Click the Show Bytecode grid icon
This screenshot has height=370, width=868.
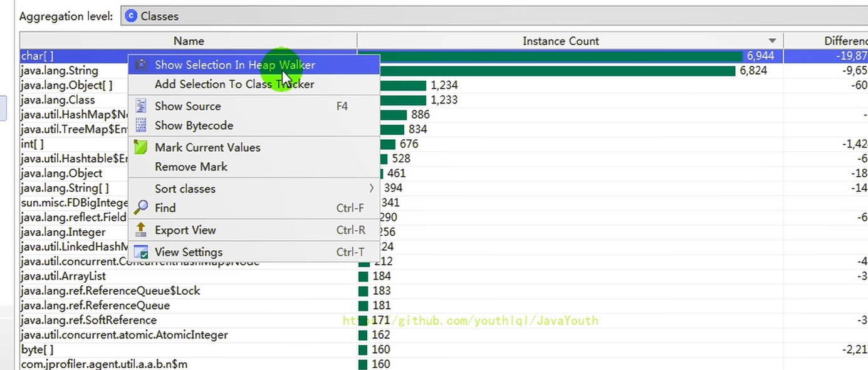coord(142,125)
